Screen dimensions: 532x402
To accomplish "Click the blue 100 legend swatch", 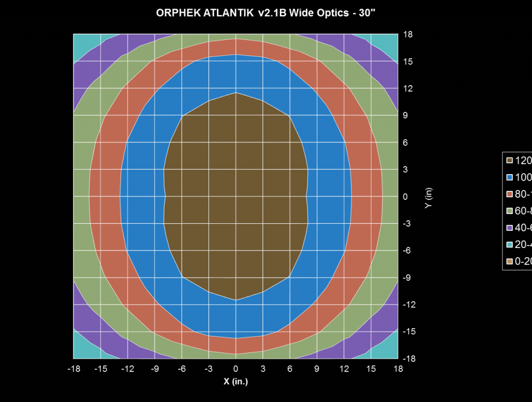I will click(509, 177).
